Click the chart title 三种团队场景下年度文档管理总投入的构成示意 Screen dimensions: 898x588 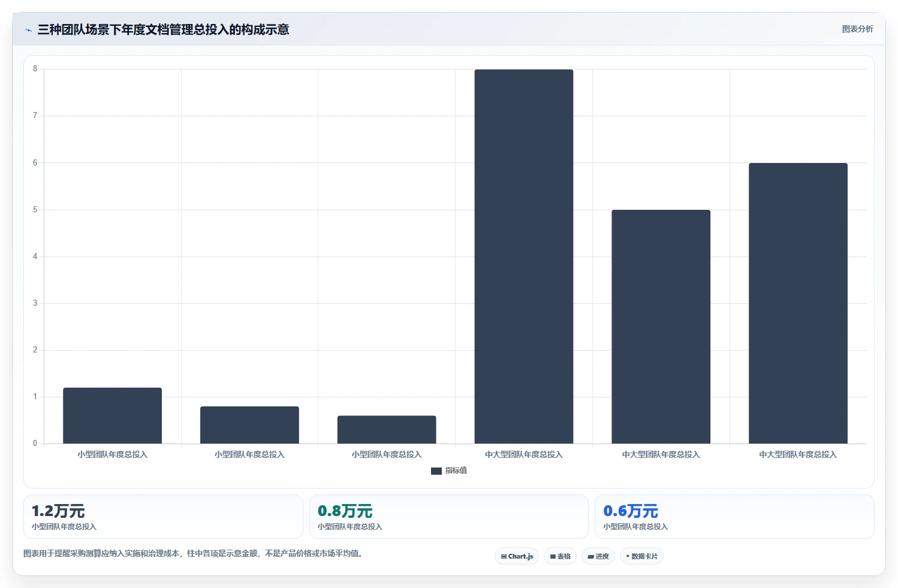coord(163,29)
